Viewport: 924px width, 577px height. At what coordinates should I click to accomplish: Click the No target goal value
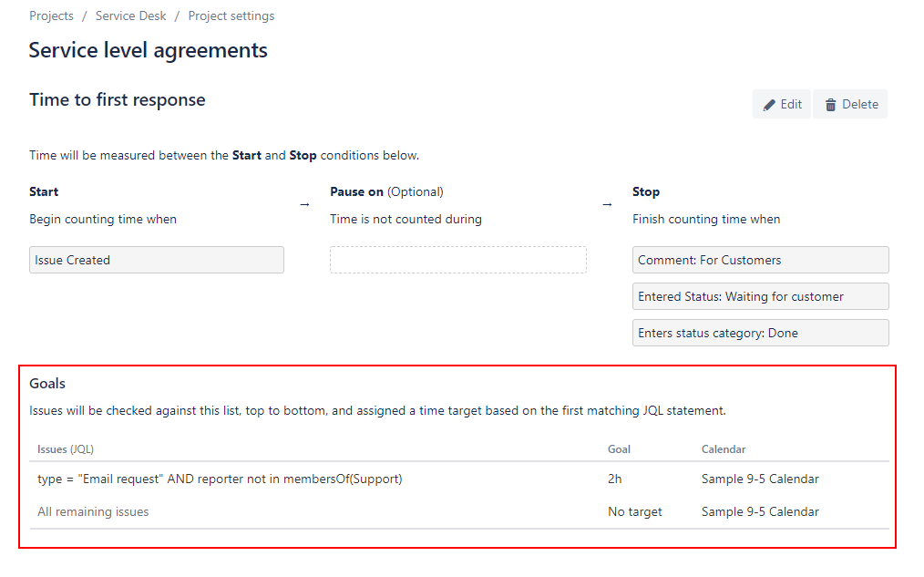click(x=634, y=511)
